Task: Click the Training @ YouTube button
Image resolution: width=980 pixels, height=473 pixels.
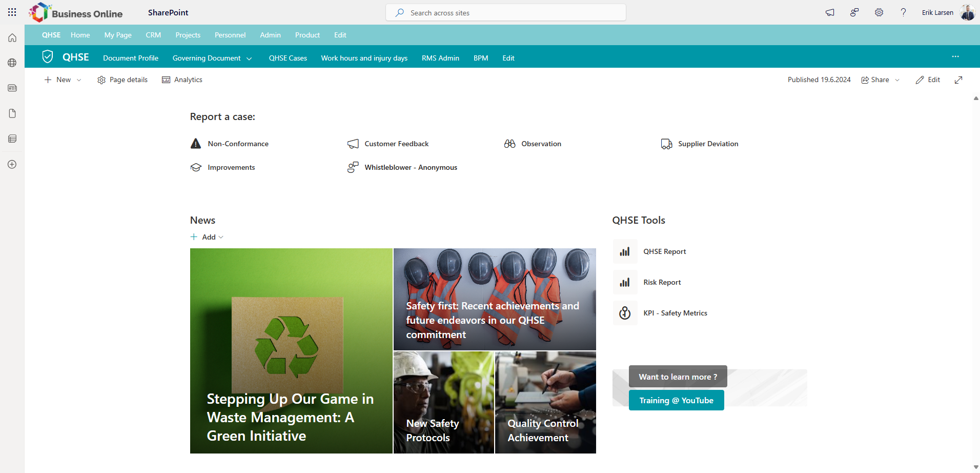Action: (677, 400)
